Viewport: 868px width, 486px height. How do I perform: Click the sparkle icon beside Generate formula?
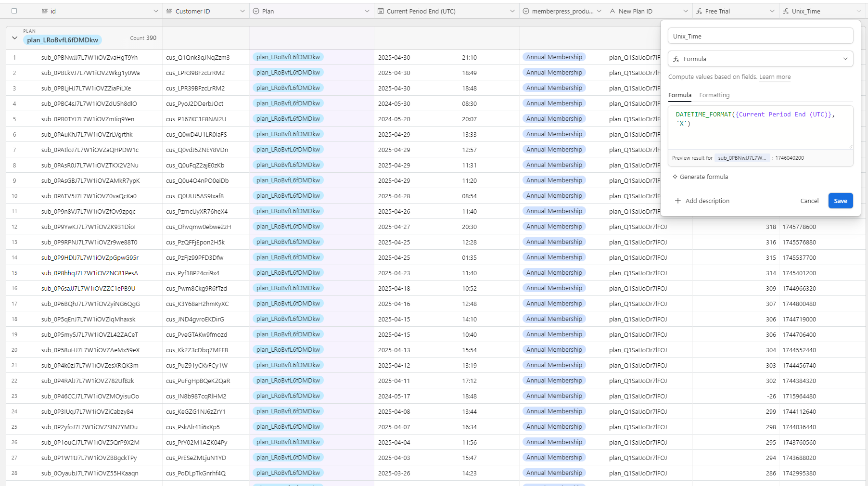(x=675, y=177)
